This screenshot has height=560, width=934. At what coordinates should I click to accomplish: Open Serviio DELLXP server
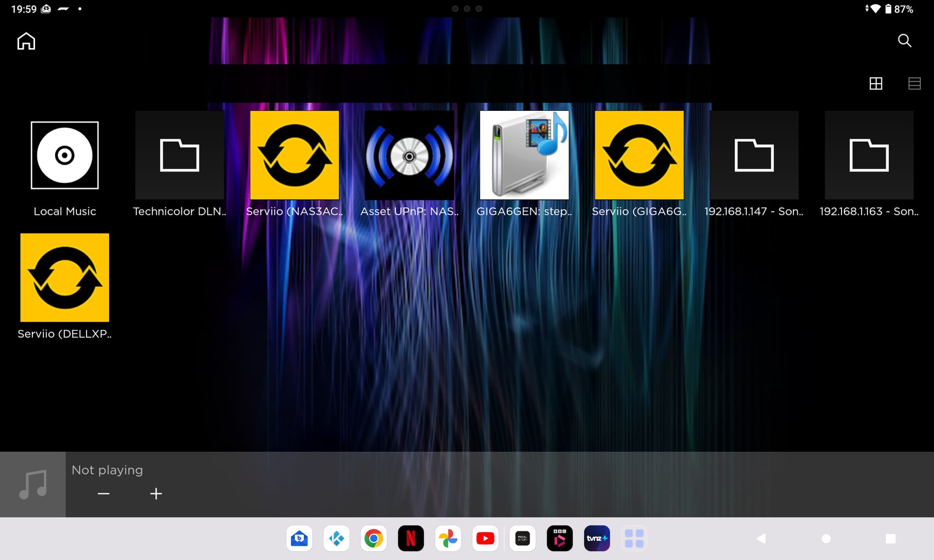click(x=65, y=278)
